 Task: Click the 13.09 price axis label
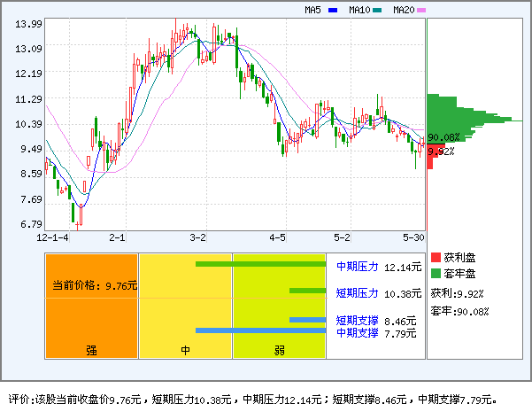(x=28, y=49)
